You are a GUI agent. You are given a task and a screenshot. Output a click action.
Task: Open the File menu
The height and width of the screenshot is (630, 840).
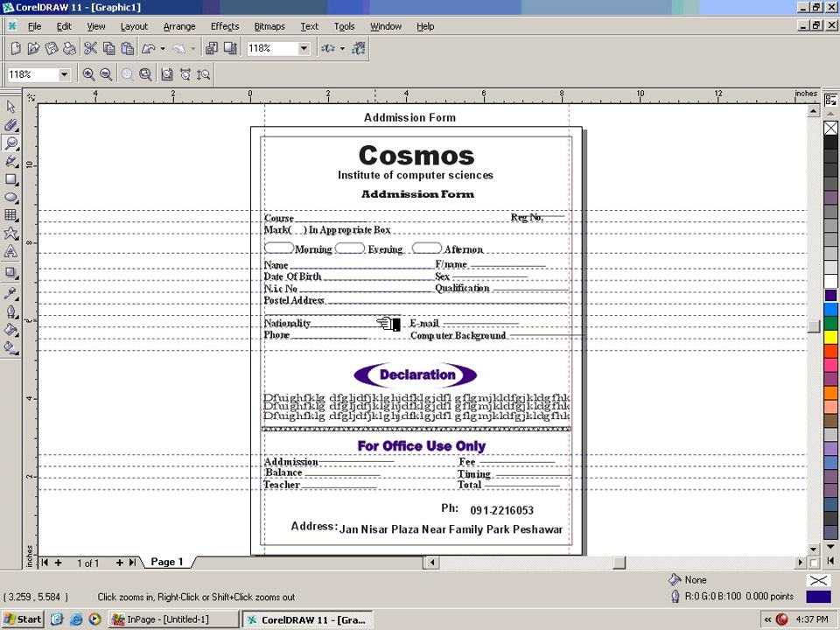pyautogui.click(x=34, y=26)
